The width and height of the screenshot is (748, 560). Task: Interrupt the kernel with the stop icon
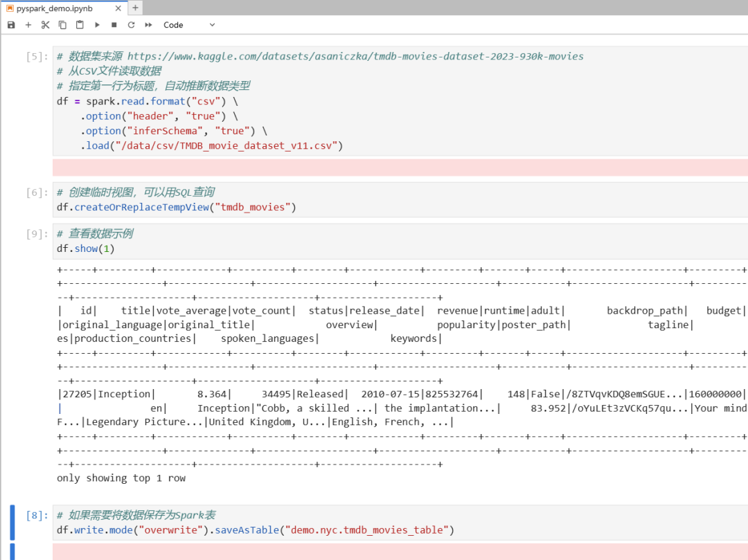[x=114, y=25]
